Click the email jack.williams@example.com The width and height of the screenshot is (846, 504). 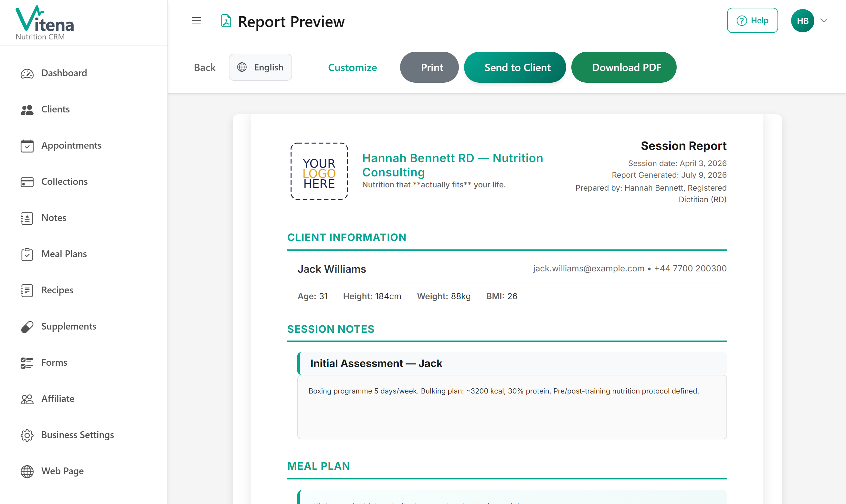(x=588, y=268)
